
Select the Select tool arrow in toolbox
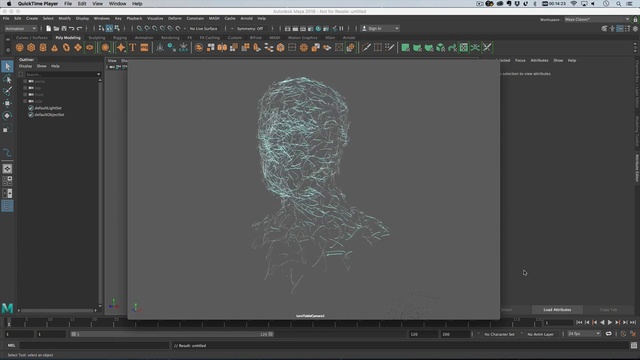pyautogui.click(x=7, y=66)
